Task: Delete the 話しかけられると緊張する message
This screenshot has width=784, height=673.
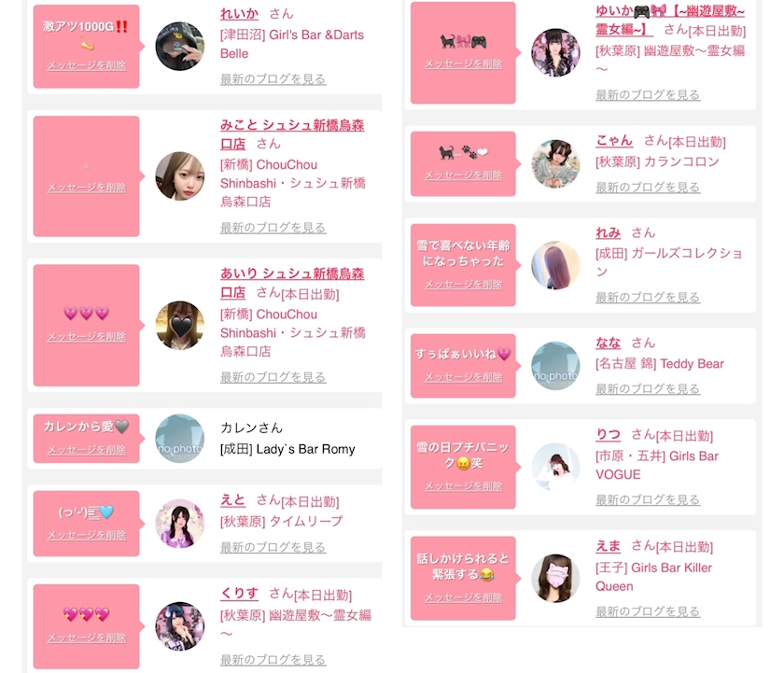Action: point(464,597)
